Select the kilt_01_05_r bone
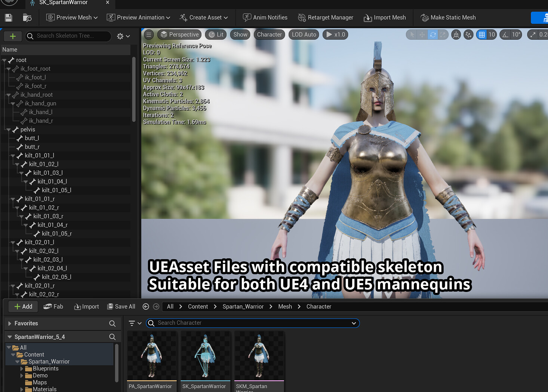Viewport: 548px width, 392px height. click(x=57, y=234)
